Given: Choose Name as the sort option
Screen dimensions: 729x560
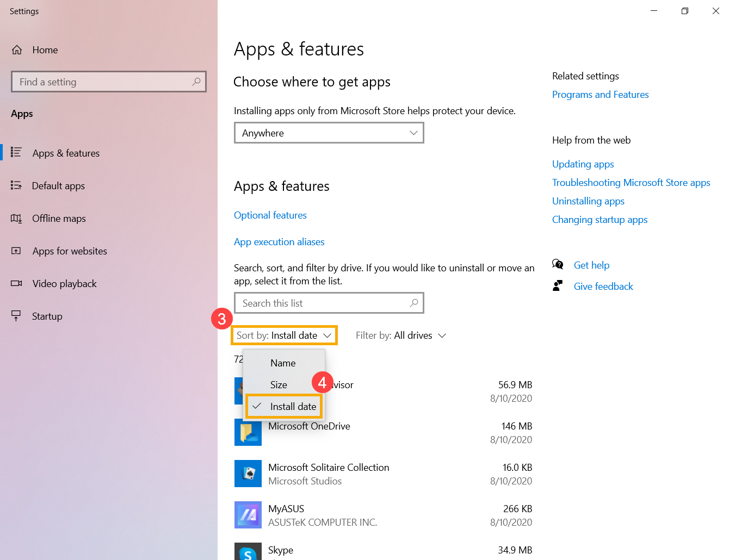Looking at the screenshot, I should click(283, 363).
